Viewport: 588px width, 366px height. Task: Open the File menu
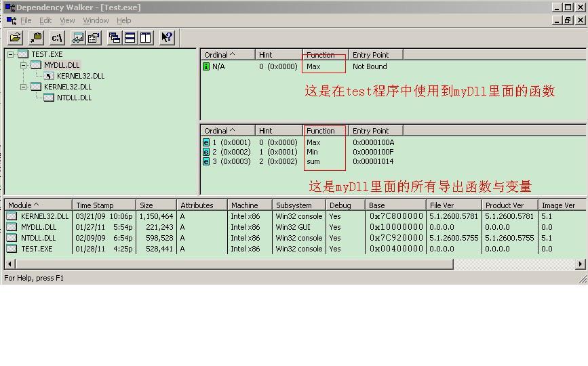tap(26, 20)
